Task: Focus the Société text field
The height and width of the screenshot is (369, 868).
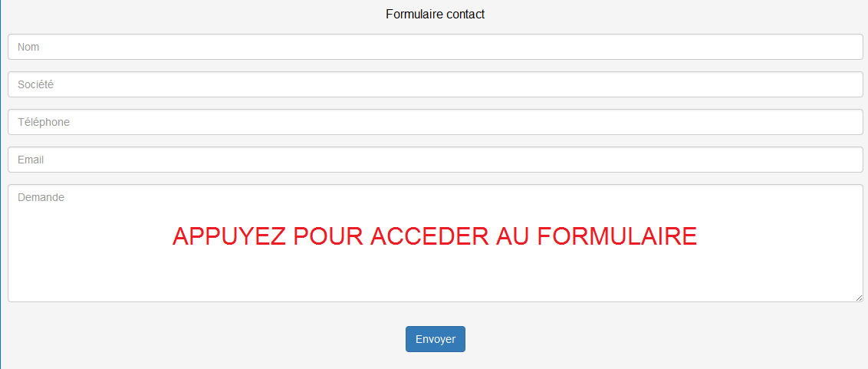Action: pyautogui.click(x=436, y=84)
